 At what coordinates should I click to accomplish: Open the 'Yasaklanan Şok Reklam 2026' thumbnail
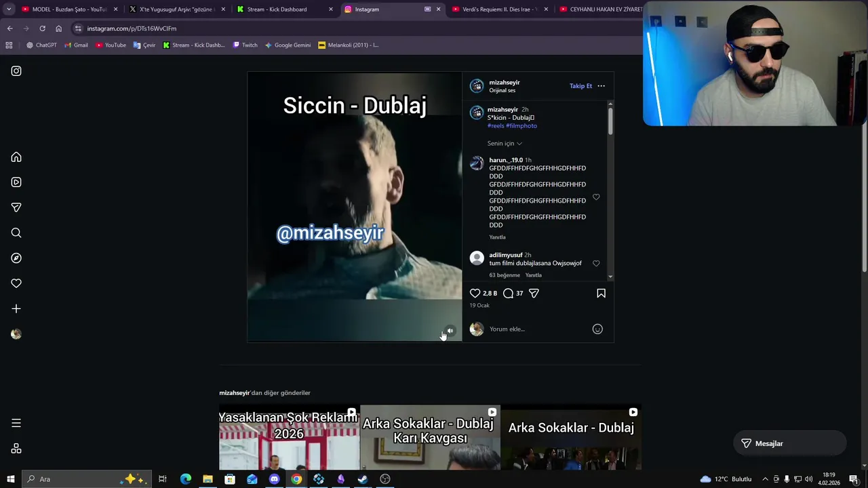click(289, 438)
